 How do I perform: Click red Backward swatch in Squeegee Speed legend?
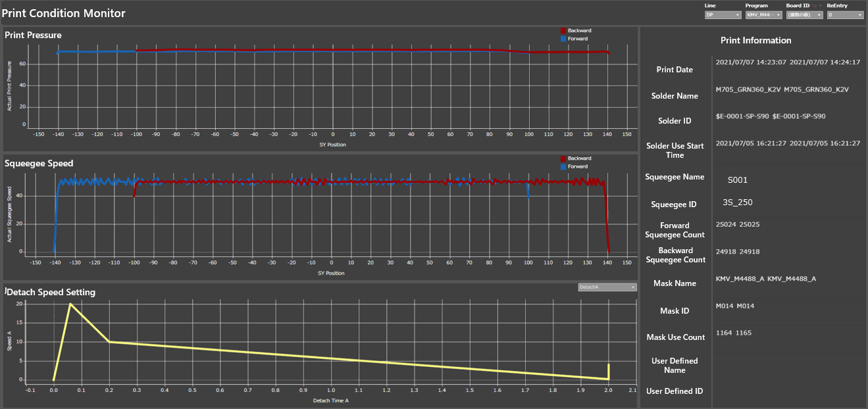tap(563, 158)
